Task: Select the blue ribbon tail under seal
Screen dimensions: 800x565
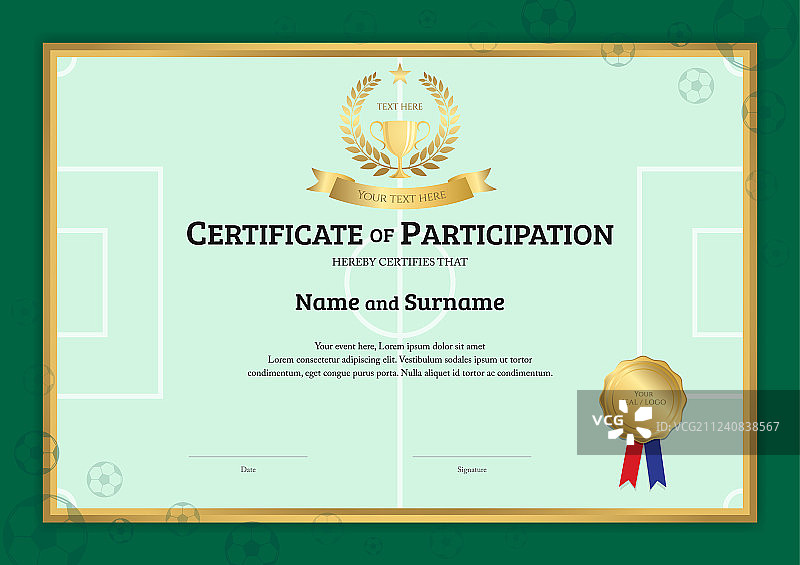Action: tap(655, 467)
